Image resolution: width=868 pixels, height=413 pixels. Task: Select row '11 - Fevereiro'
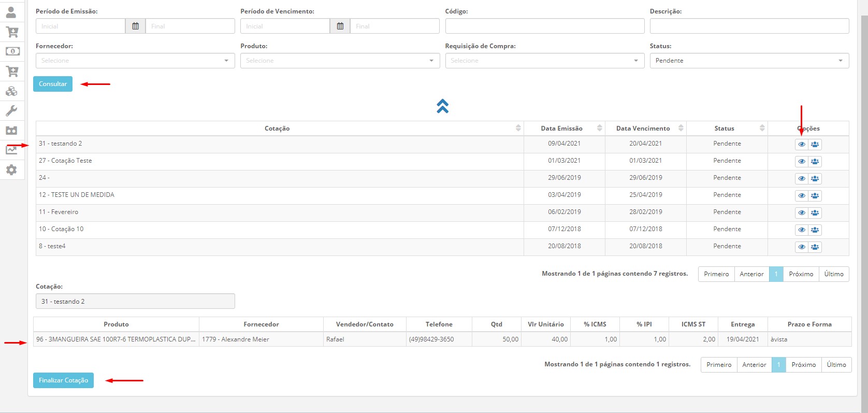click(442, 213)
